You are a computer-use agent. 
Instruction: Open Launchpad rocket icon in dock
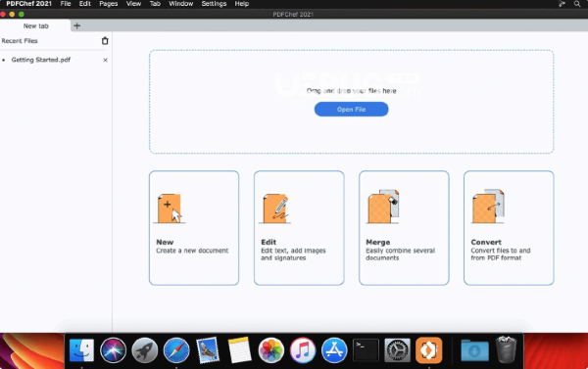145,350
